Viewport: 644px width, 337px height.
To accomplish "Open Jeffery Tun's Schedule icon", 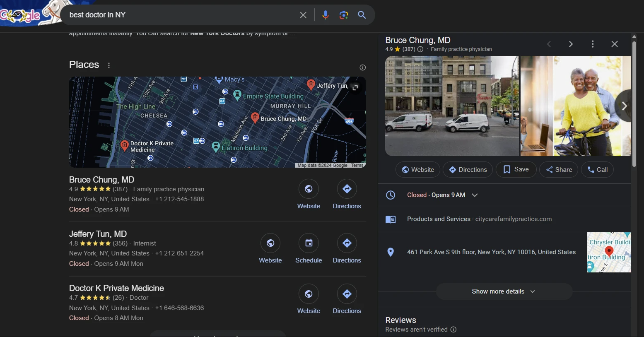I will coord(309,243).
